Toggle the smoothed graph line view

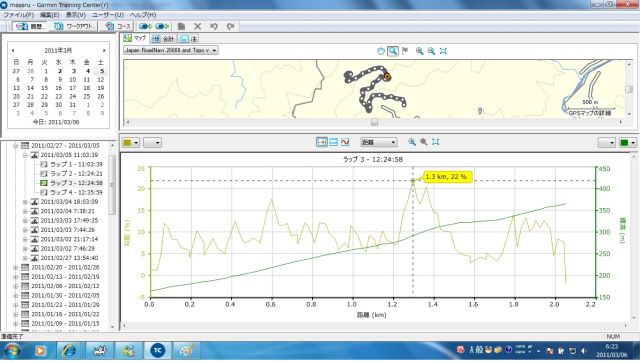point(345,142)
